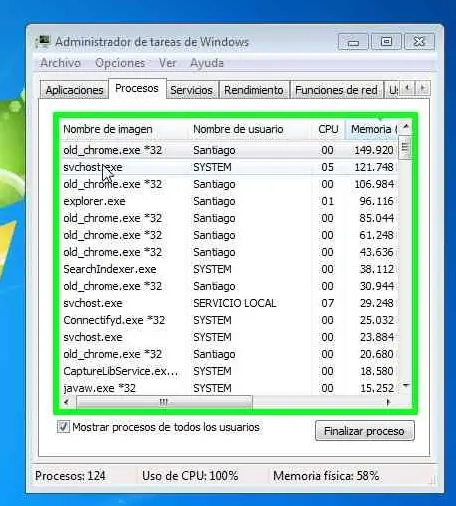Open the Opciones menu
The width and height of the screenshot is (456, 506).
coord(120,63)
